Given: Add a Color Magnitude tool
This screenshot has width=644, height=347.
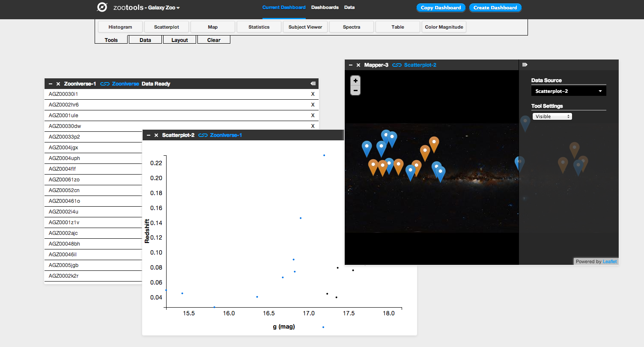Looking at the screenshot, I should click(444, 27).
